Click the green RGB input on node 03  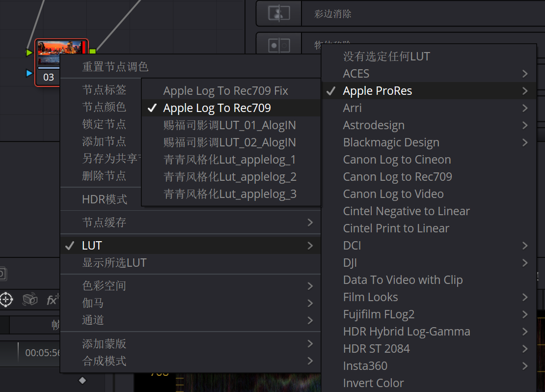point(29,52)
